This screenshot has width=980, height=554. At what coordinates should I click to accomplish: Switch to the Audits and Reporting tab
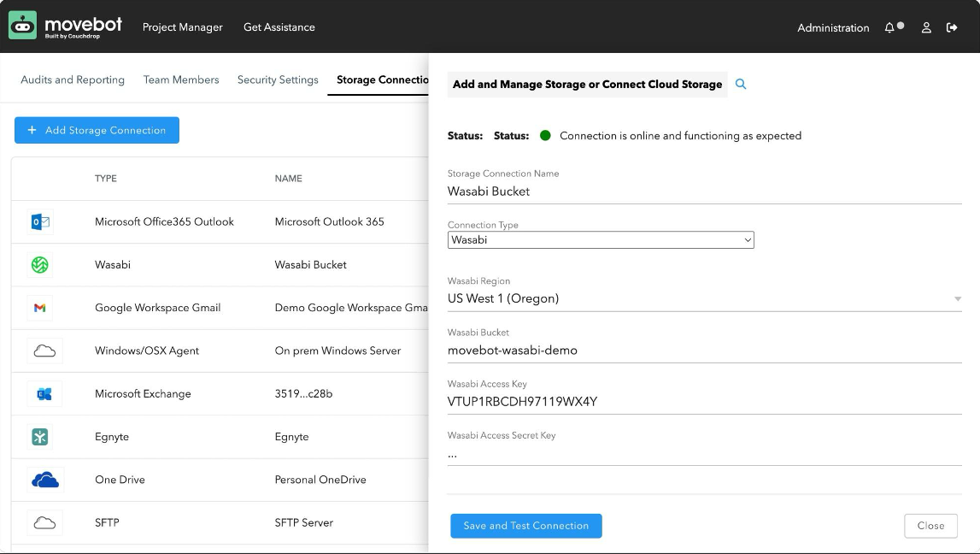pos(73,80)
